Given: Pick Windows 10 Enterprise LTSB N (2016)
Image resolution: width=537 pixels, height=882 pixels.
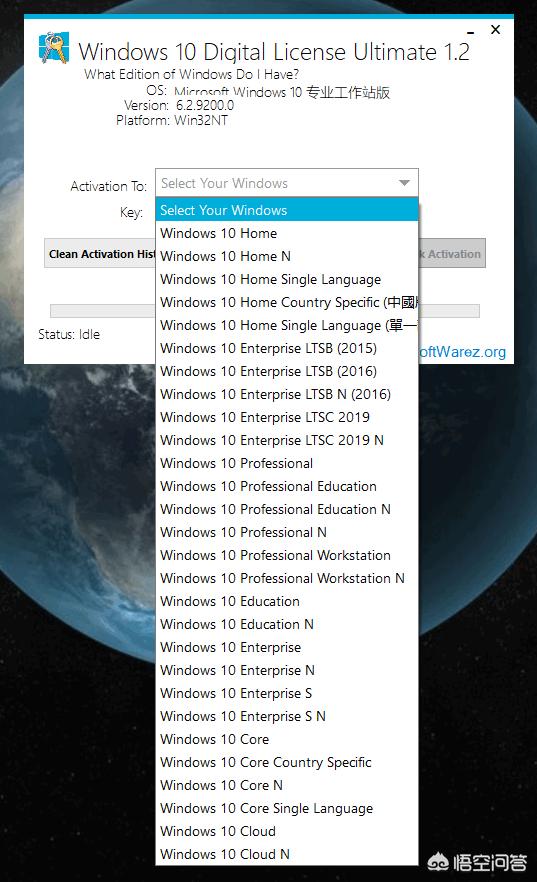Looking at the screenshot, I should pyautogui.click(x=287, y=394).
